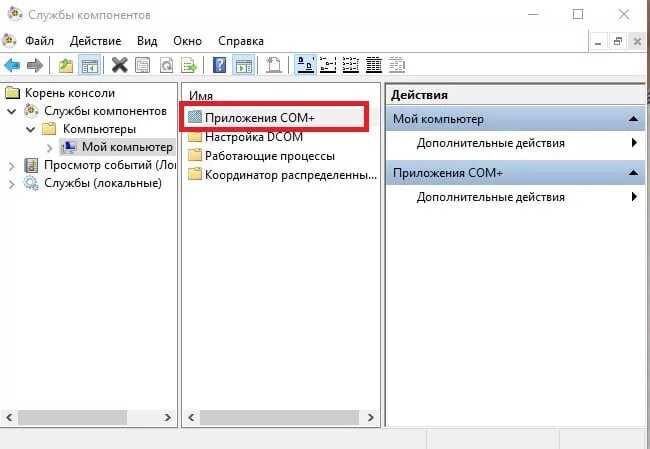Viewport: 650px width, 449px height.
Task: Collapse Мой компьютер section in Действия
Action: [x=633, y=119]
